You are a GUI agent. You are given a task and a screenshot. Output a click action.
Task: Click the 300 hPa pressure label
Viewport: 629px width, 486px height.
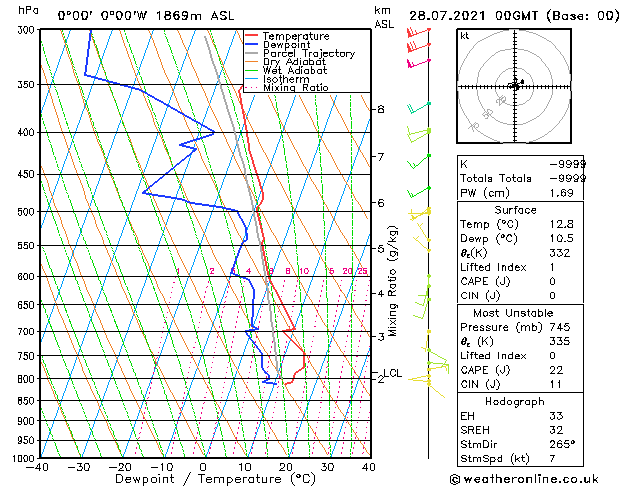27,30
